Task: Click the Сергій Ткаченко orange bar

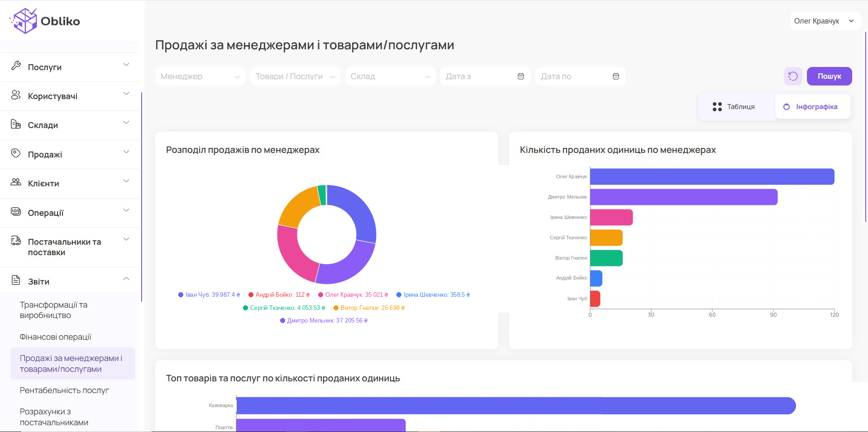Action: [606, 237]
